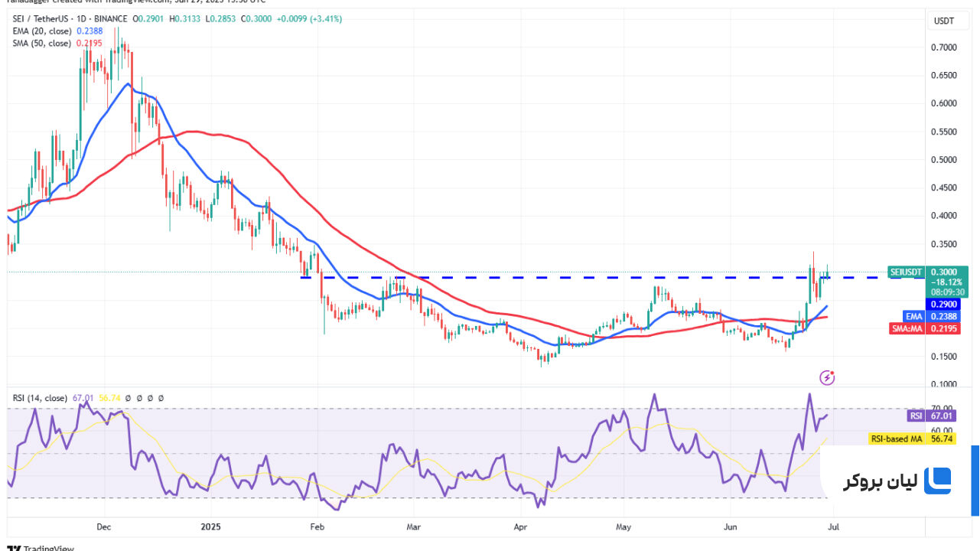Click the 0.7000 price axis label
The height and width of the screenshot is (551, 980).
pos(944,47)
